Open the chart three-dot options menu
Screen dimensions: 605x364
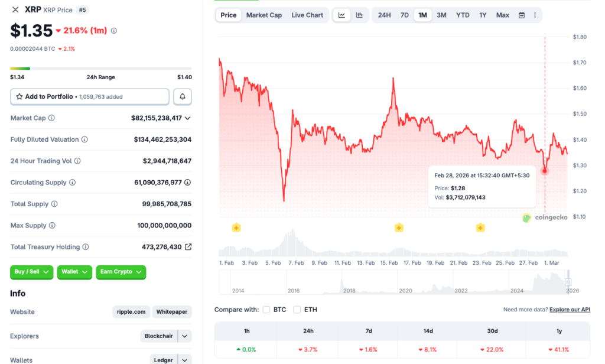(535, 15)
